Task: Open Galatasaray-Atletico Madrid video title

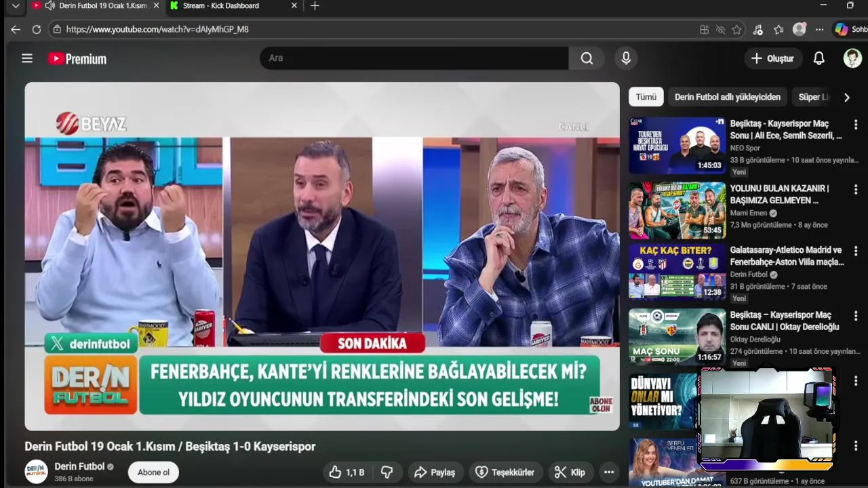Action: (x=787, y=256)
